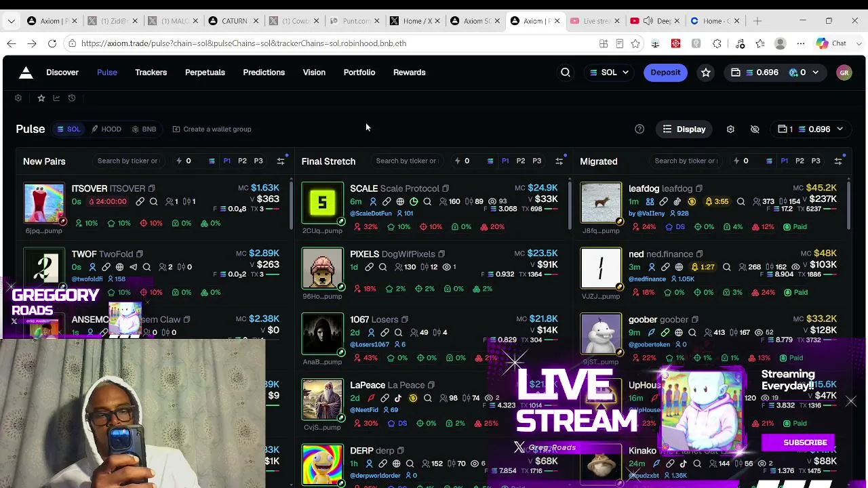Toggle the BNB chain filter
The width and height of the screenshot is (868, 488).
tap(144, 129)
